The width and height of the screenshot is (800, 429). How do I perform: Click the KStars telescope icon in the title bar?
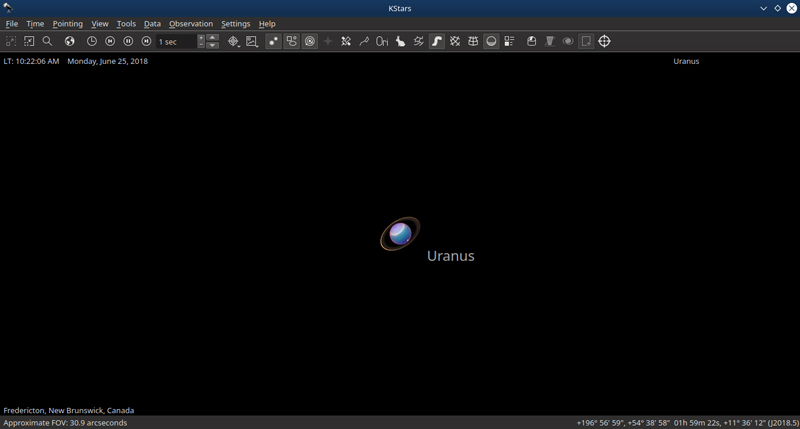8,8
